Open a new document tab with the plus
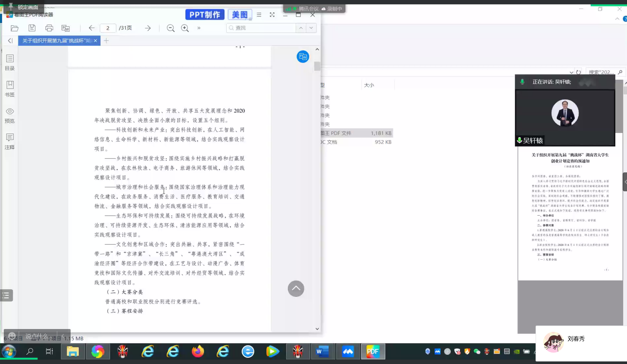The image size is (627, 364). pos(106,41)
